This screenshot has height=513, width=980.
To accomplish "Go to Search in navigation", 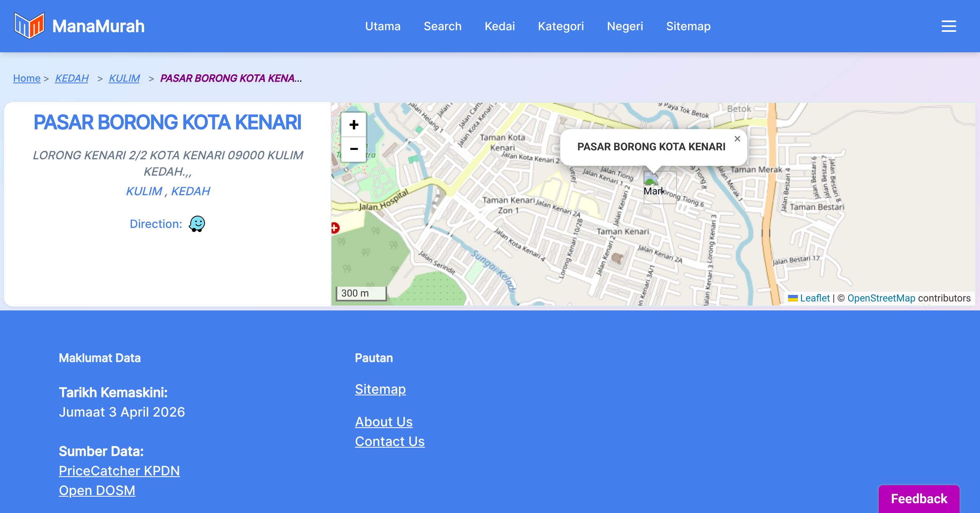I will [442, 26].
